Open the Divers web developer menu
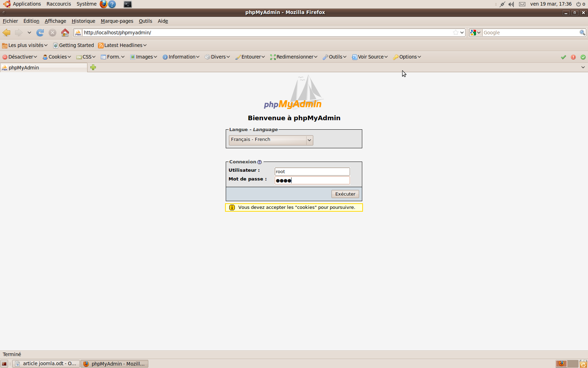 tap(217, 57)
